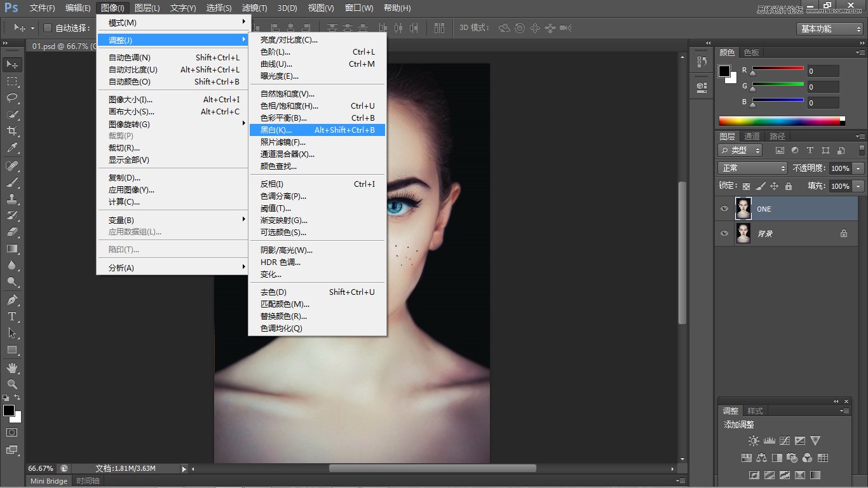Open the layer blend mode dropdown showing 正常
The width and height of the screenshot is (868, 488).
pos(752,168)
